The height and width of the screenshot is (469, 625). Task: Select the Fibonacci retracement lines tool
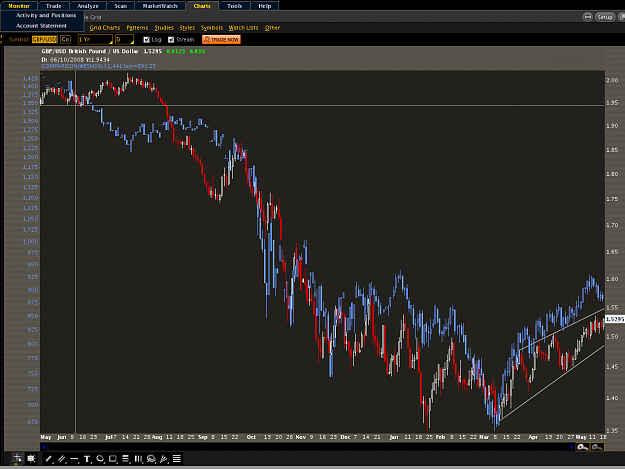tap(126, 459)
